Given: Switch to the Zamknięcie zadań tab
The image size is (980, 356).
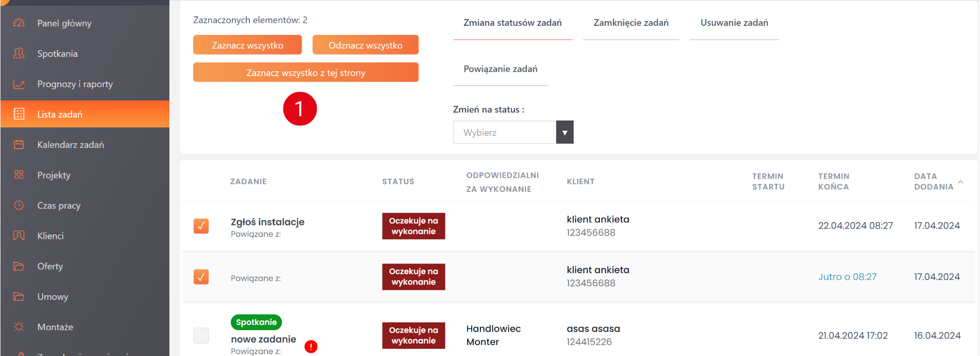Looking at the screenshot, I should (x=631, y=23).
